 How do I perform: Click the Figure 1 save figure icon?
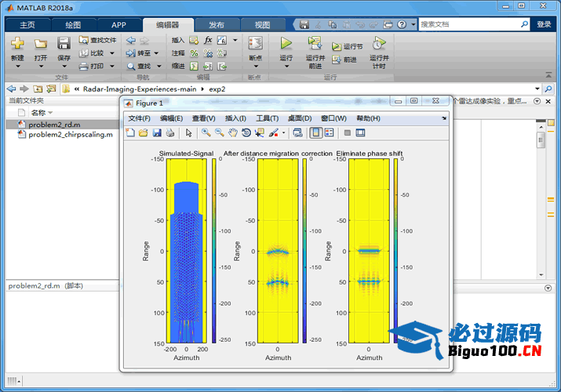pos(157,133)
